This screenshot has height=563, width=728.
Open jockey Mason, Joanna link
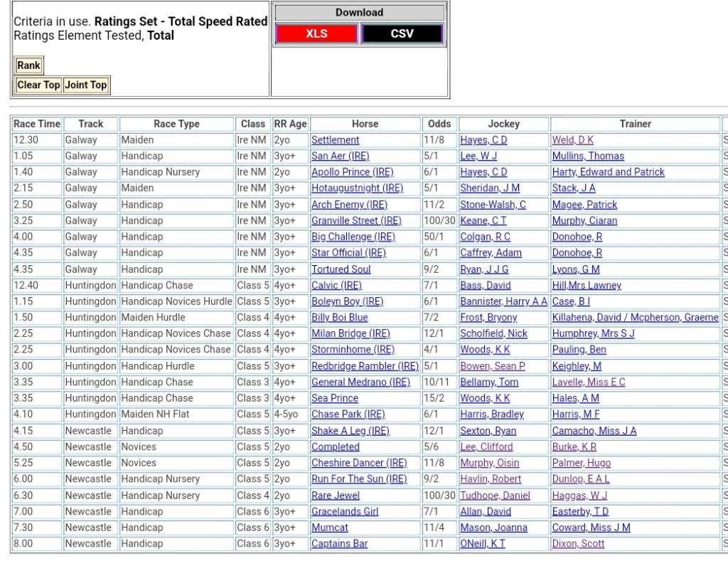493,527
